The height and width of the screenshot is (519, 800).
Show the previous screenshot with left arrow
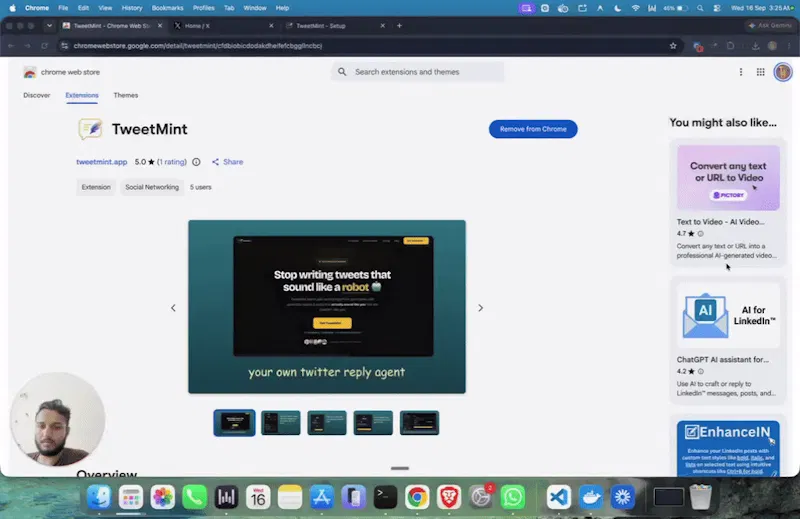(x=173, y=308)
